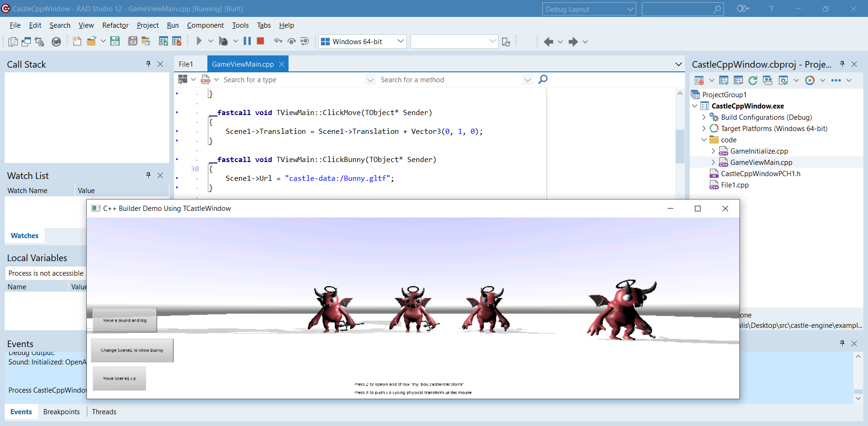Click the green Save icon
Image resolution: width=868 pixels, height=426 pixels.
point(115,41)
